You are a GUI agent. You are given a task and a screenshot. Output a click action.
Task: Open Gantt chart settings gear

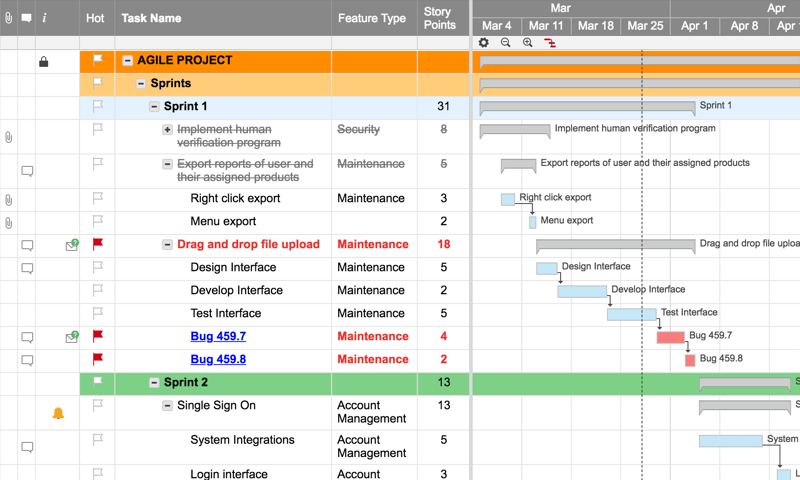(x=484, y=43)
